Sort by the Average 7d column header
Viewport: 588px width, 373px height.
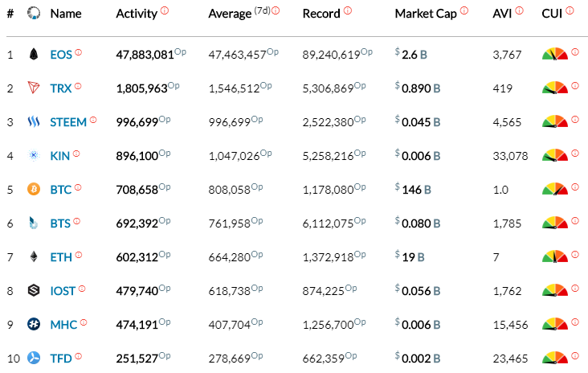(x=239, y=14)
